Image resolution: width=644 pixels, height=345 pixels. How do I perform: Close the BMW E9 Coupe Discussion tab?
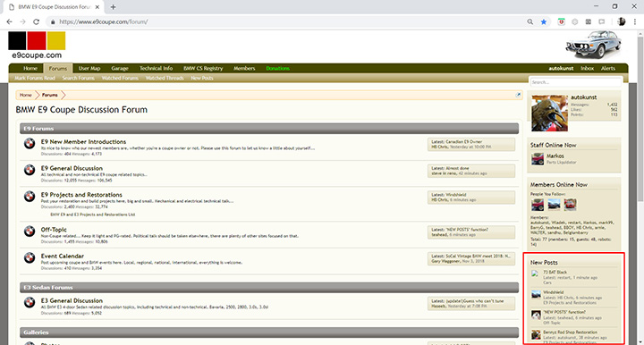pyautogui.click(x=97, y=7)
